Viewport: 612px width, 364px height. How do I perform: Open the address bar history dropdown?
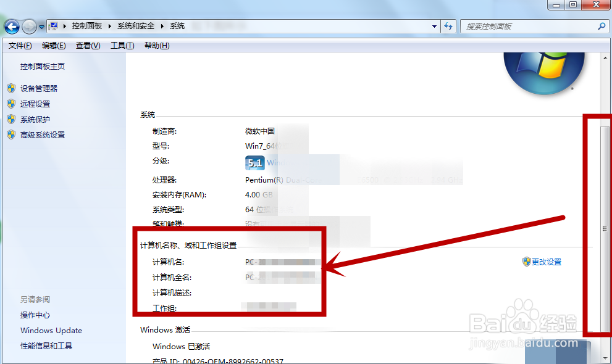(434, 26)
